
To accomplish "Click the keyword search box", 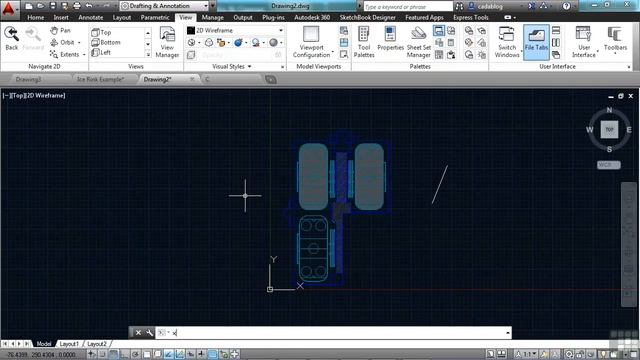I will (x=408, y=7).
